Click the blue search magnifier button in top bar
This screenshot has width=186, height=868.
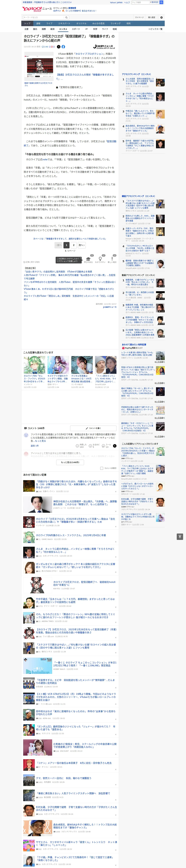[x=161, y=2]
